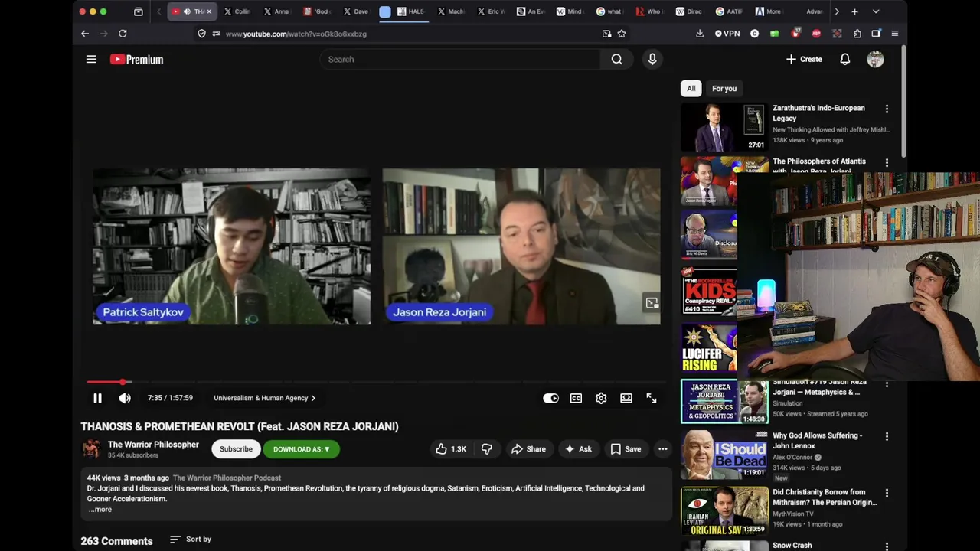Go back in browser history
This screenshot has width=980, height=551.
pos(85,34)
